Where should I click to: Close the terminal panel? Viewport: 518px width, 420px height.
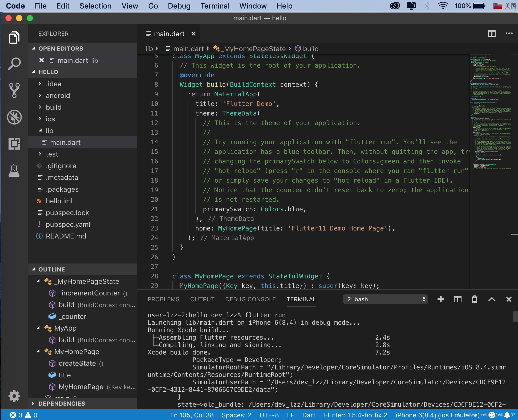[x=509, y=299]
